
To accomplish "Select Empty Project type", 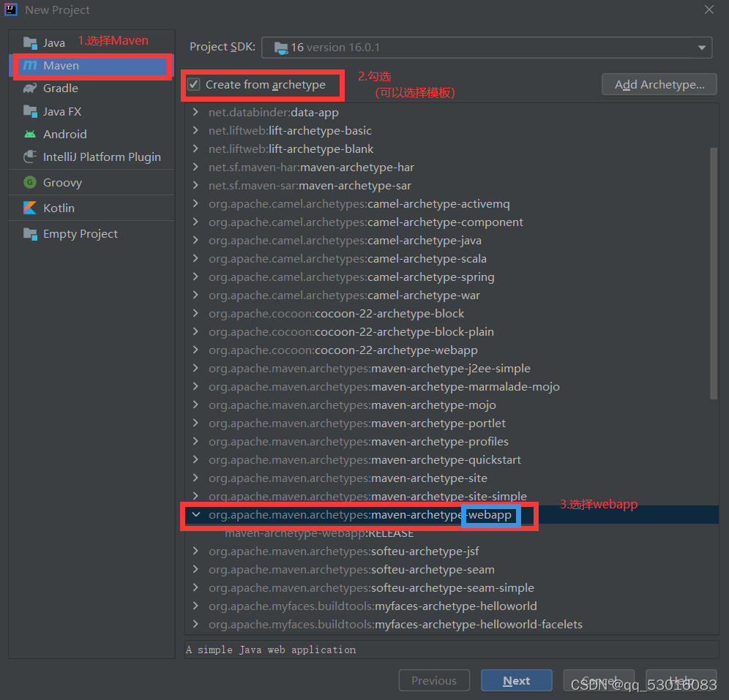I will (x=91, y=233).
